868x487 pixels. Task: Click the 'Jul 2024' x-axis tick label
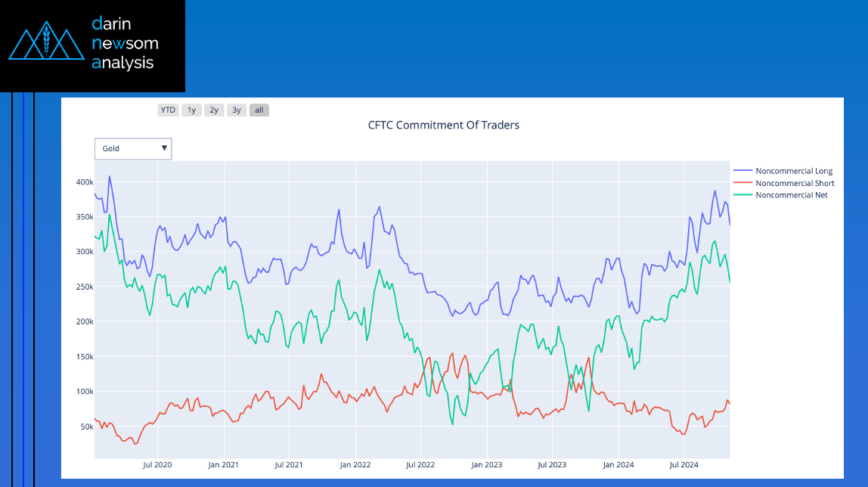684,464
